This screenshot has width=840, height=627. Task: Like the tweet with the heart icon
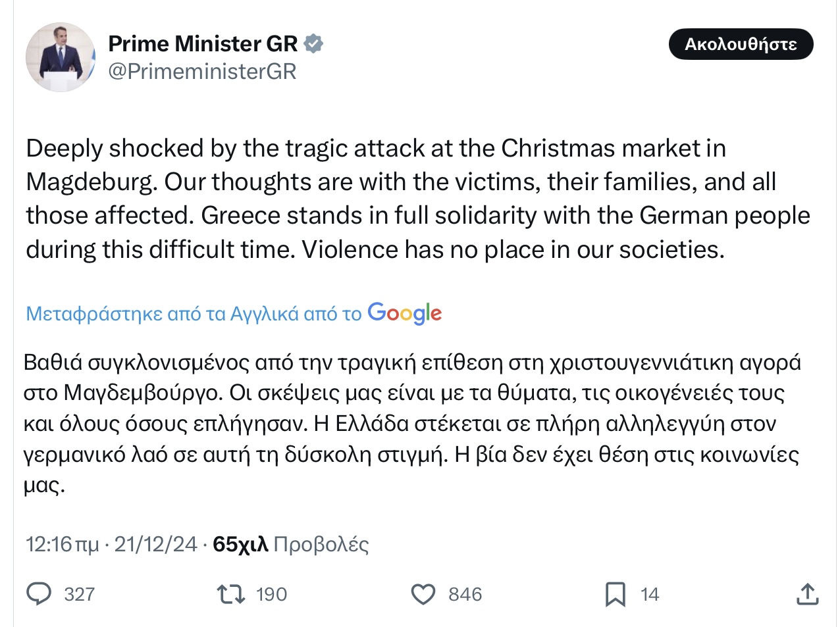423,594
